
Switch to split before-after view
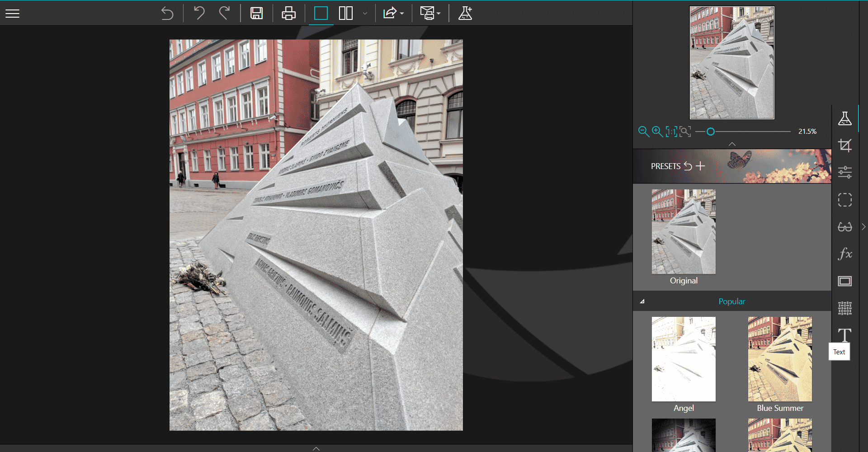coord(346,13)
